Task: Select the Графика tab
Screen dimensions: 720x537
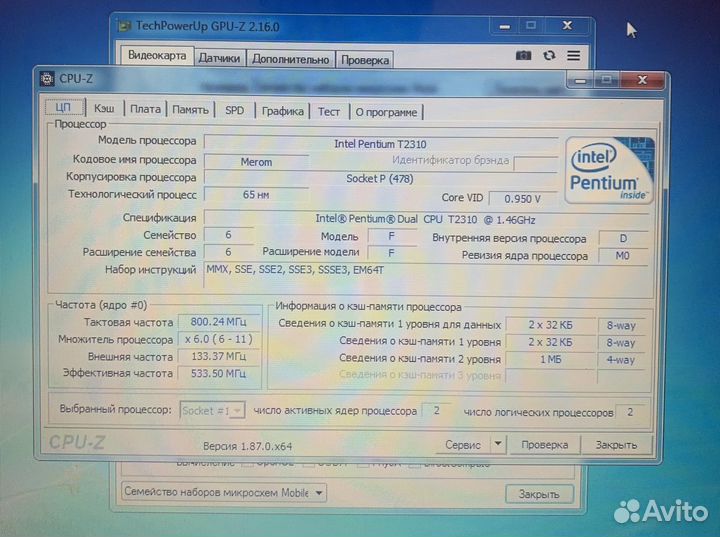Action: tap(282, 111)
